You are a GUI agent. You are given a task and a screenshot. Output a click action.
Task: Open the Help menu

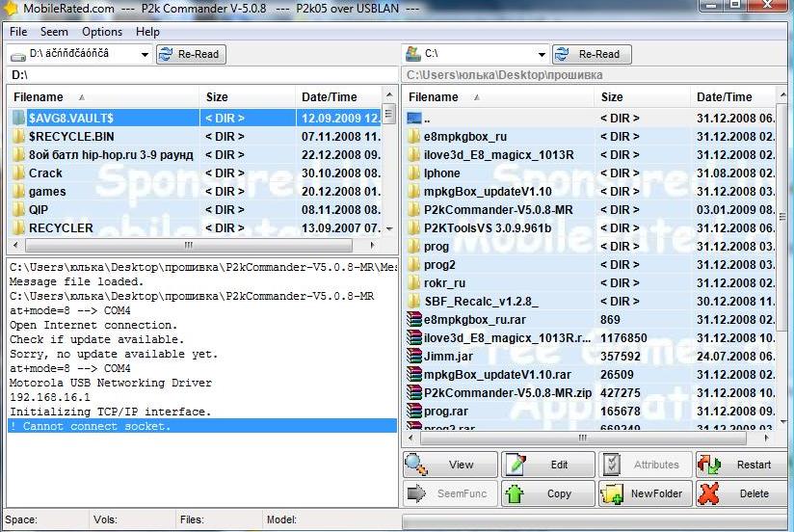click(147, 32)
